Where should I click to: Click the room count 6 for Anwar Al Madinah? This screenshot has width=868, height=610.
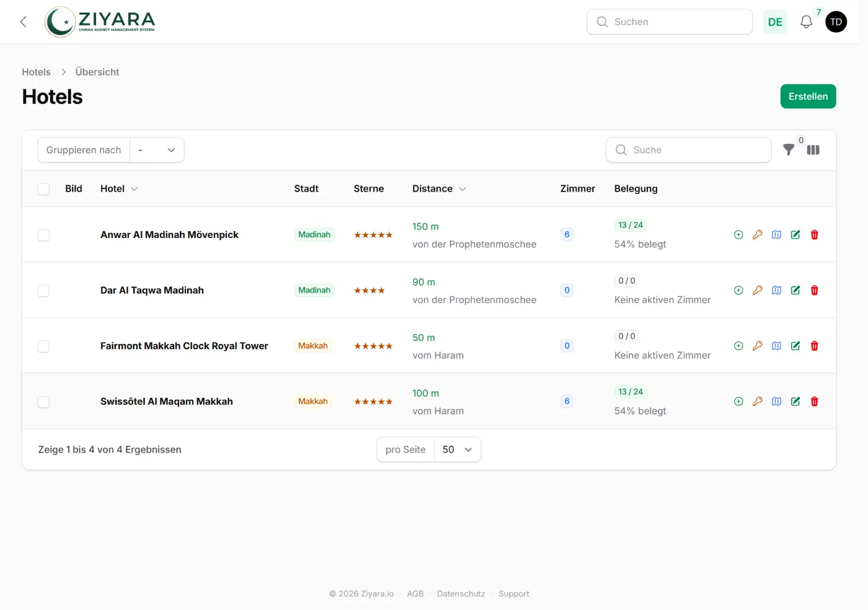pos(567,235)
